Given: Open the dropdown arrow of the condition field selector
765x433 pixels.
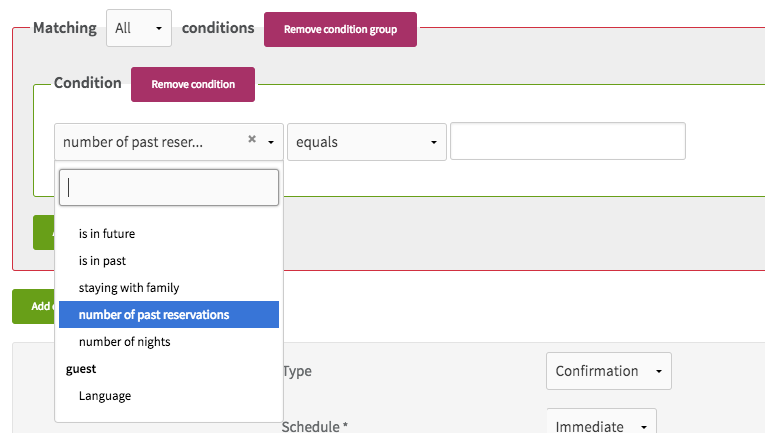Looking at the screenshot, I should pos(271,142).
